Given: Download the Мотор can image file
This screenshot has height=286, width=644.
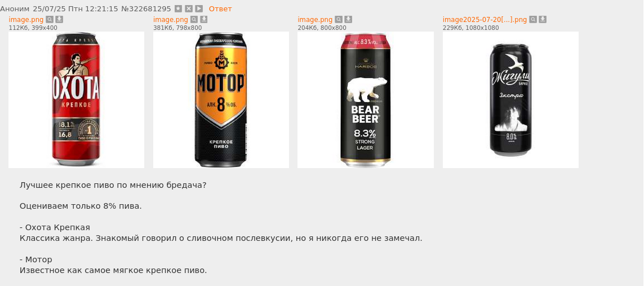Looking at the screenshot, I should coord(204,19).
